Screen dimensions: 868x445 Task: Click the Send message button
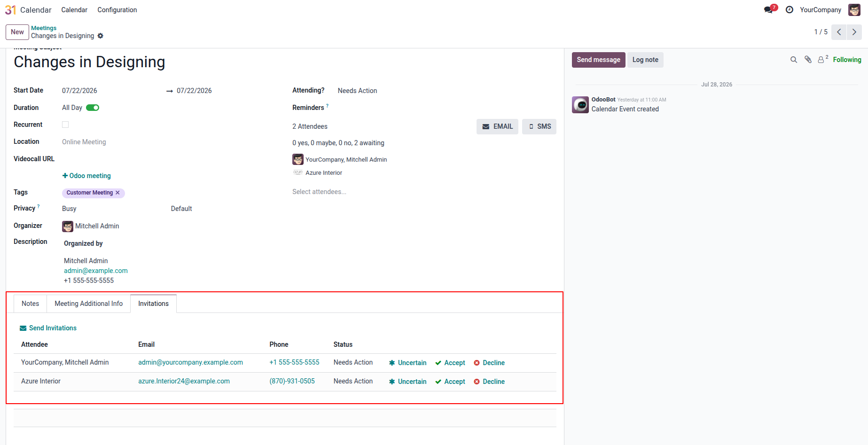pos(598,60)
